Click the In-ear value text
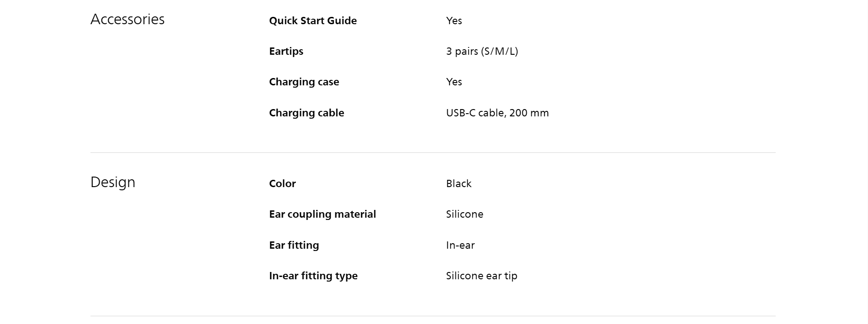868x324 pixels. coord(460,245)
